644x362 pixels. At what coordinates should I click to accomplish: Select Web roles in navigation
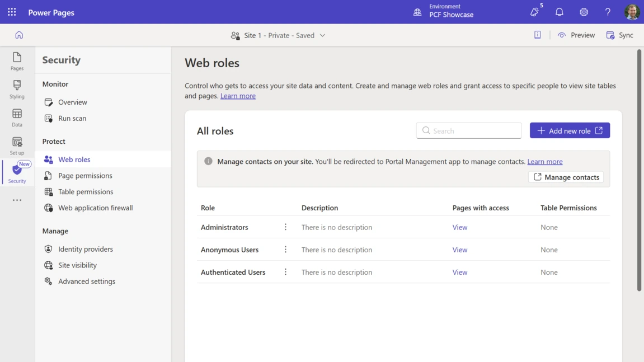pyautogui.click(x=103, y=159)
